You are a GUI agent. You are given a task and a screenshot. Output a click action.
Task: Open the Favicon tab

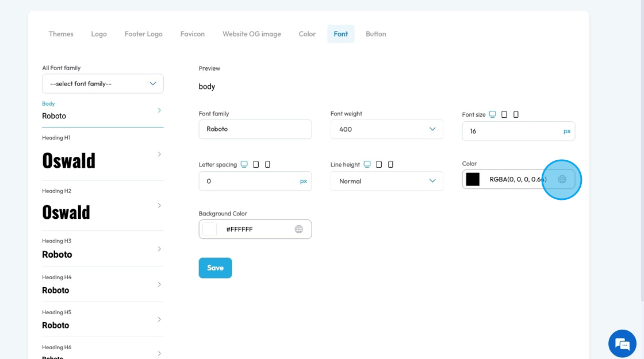coord(192,34)
